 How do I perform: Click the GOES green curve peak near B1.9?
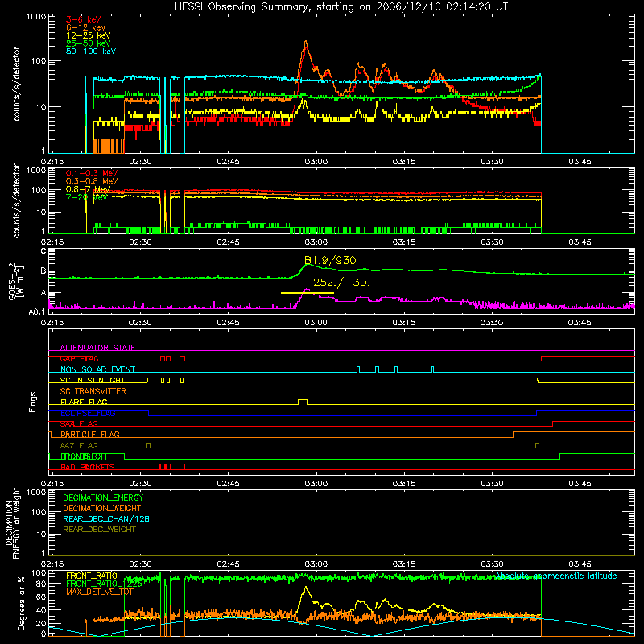coord(308,265)
